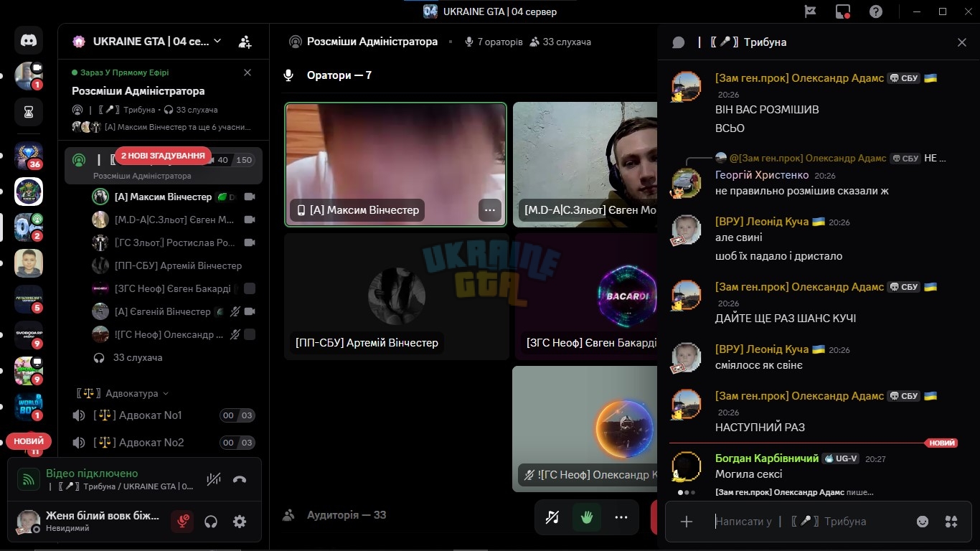980x551 pixels.
Task: Select the [ЗГС Неоф] Євген Бакарді tile
Action: [x=586, y=296]
